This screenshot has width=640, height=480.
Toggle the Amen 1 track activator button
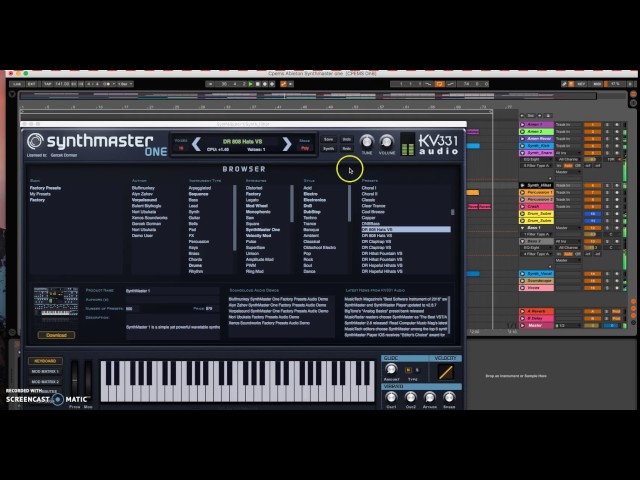pyautogui.click(x=592, y=124)
